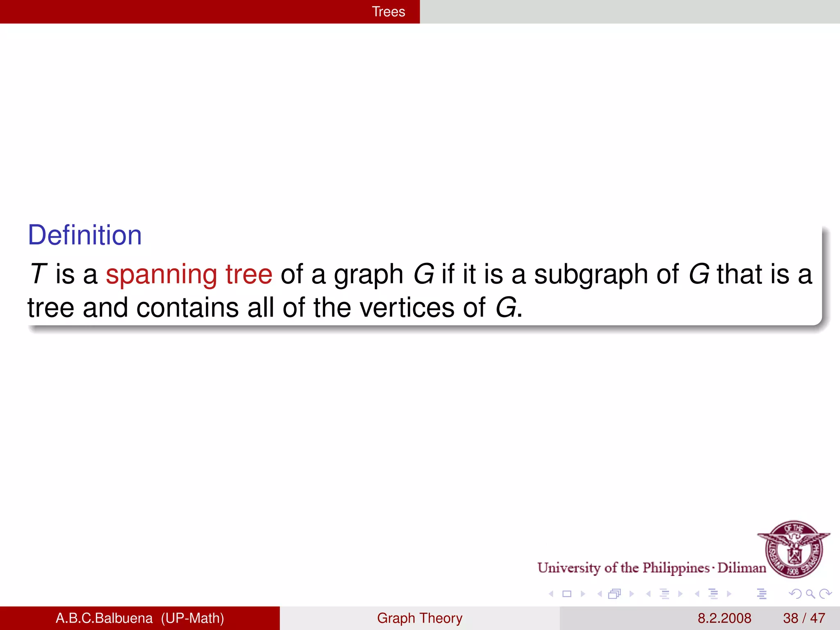Go to previous section arrow

pyautogui.click(x=697, y=593)
